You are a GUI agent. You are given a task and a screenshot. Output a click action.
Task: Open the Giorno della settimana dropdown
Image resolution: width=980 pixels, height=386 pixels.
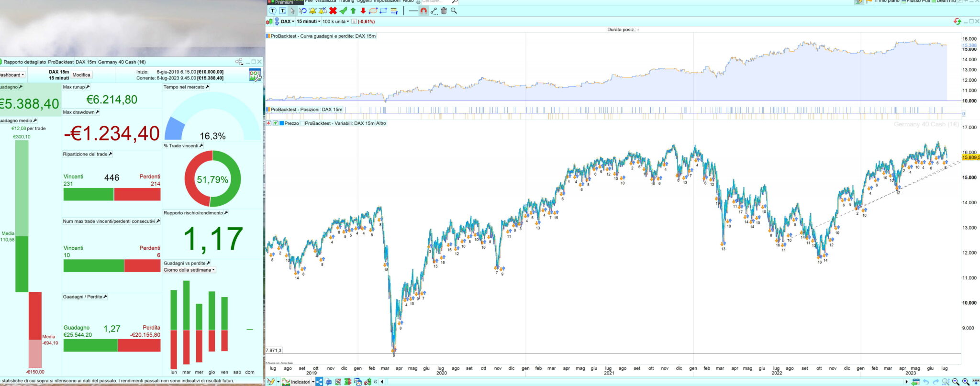point(189,270)
